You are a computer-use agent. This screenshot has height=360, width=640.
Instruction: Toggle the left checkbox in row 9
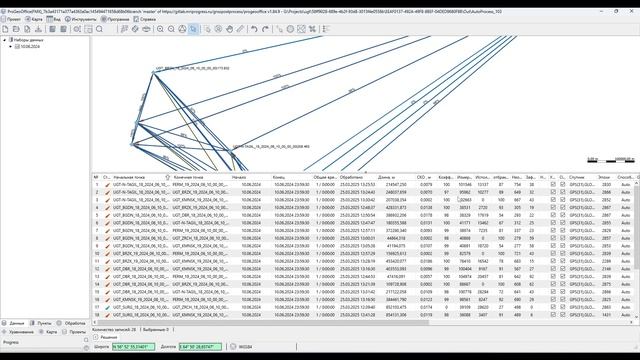[553, 246]
